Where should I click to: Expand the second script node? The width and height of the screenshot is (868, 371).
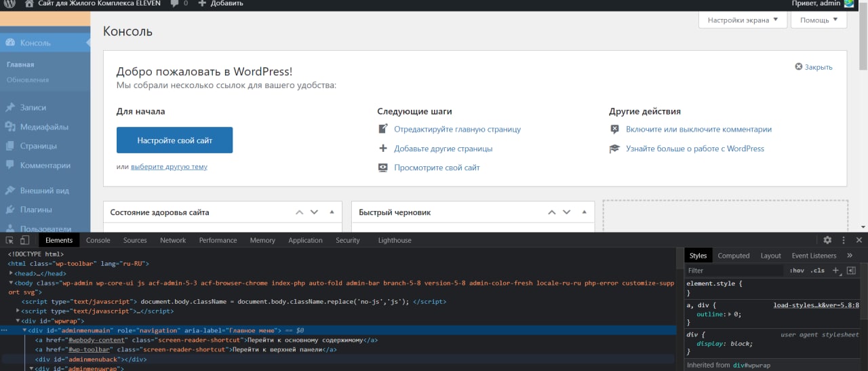point(18,311)
